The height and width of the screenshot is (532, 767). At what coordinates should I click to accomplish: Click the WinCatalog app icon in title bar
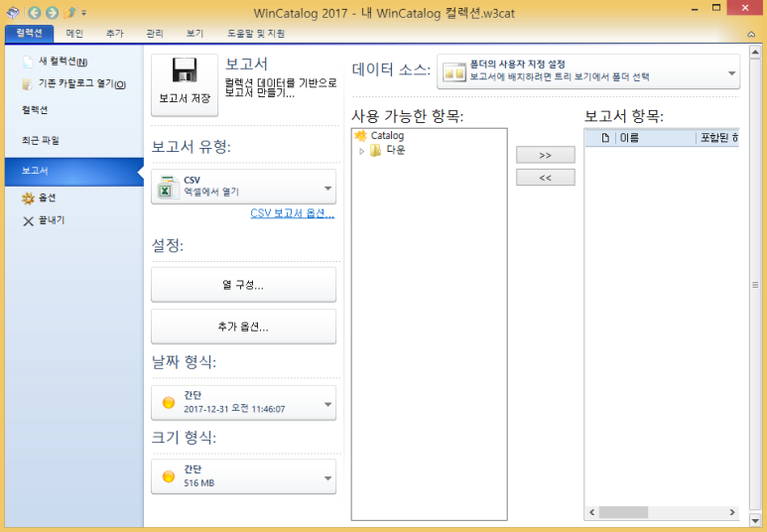click(13, 12)
